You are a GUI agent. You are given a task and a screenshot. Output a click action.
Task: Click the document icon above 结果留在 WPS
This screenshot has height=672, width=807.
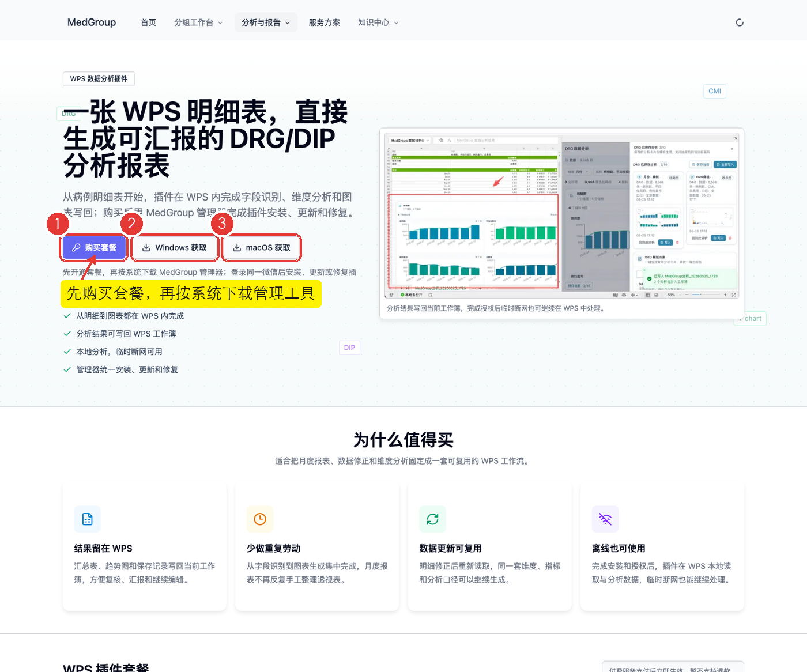click(x=88, y=519)
